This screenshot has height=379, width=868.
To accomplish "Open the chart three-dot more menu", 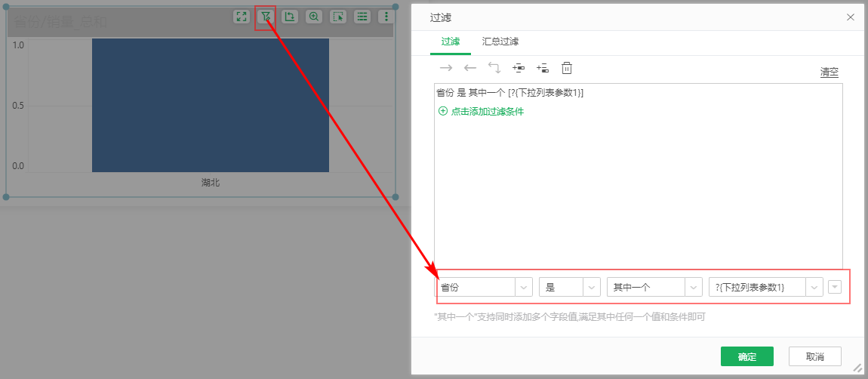I will click(x=386, y=17).
